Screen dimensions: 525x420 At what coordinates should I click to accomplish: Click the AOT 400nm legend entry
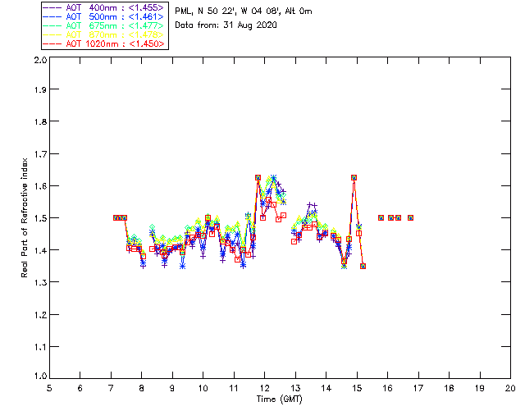[104, 7]
